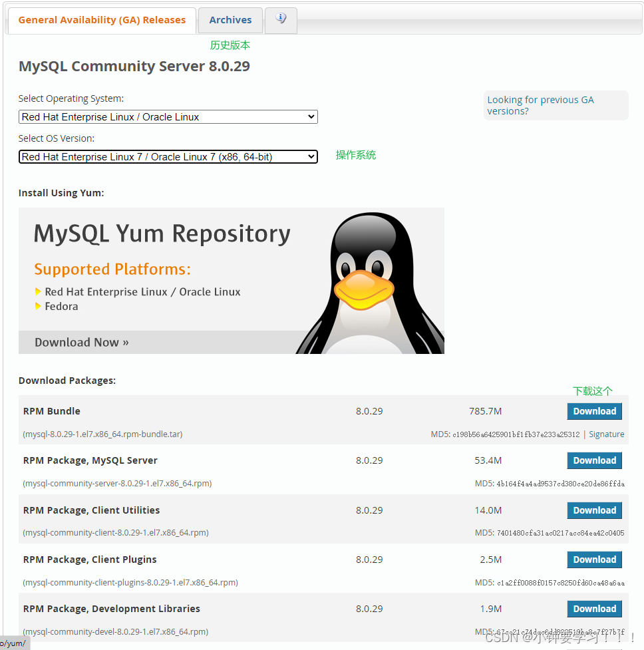The height and width of the screenshot is (650, 644).
Task: Click the MySQL Yum Repository banner
Action: tap(232, 281)
